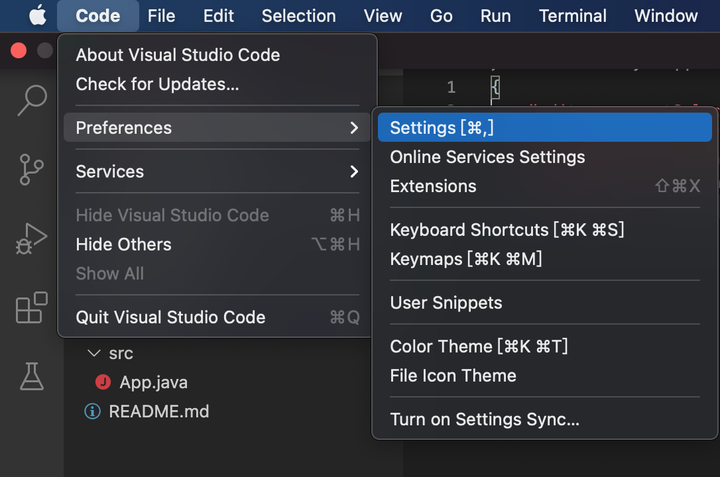The height and width of the screenshot is (477, 720).
Task: Click the Java icon beside App.java
Action: [x=102, y=382]
